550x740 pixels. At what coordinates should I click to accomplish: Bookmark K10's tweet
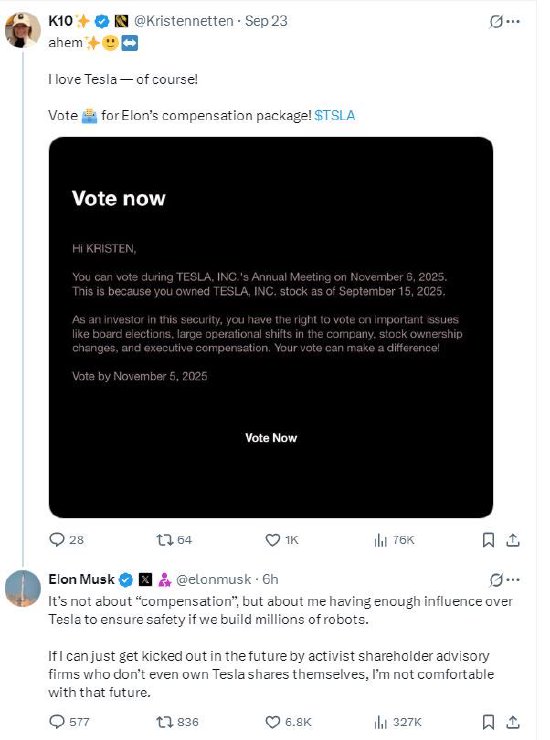tap(488, 540)
